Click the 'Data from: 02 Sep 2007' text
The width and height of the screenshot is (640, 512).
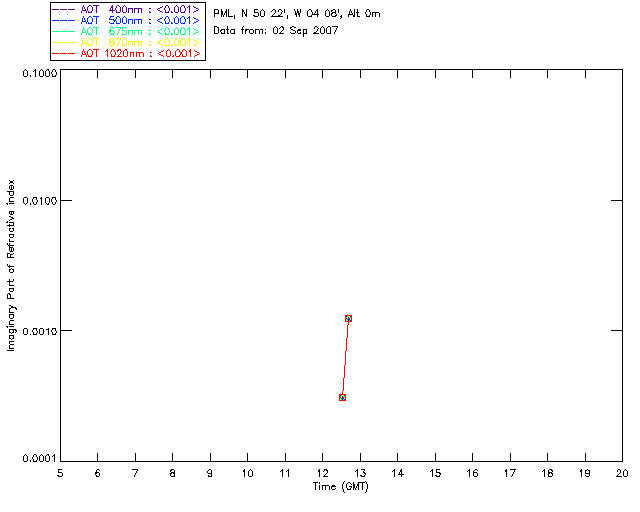pyautogui.click(x=276, y=31)
